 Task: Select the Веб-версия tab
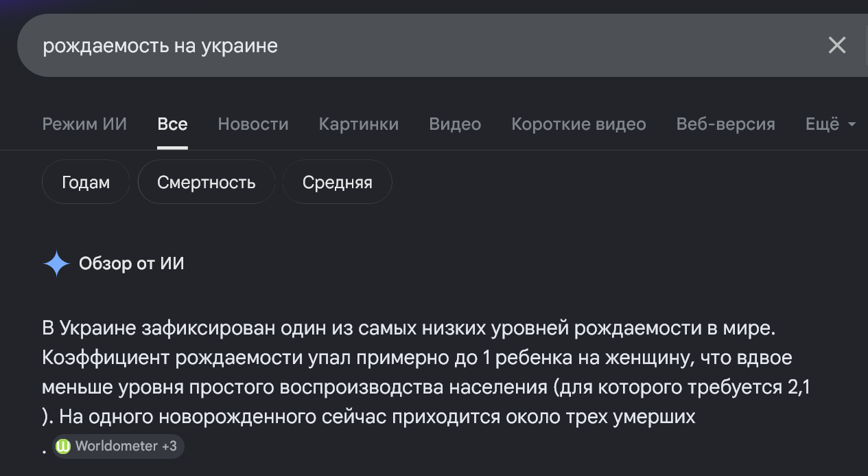[726, 124]
